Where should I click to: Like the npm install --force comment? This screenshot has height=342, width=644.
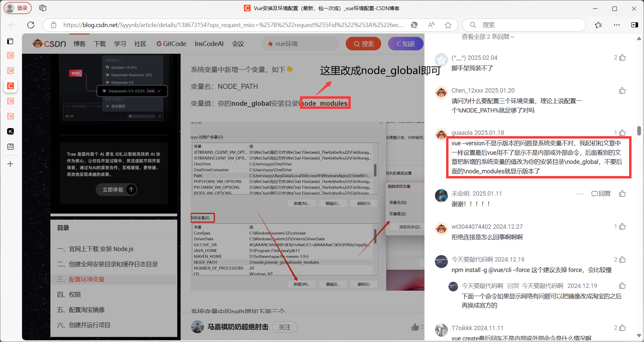point(622,259)
